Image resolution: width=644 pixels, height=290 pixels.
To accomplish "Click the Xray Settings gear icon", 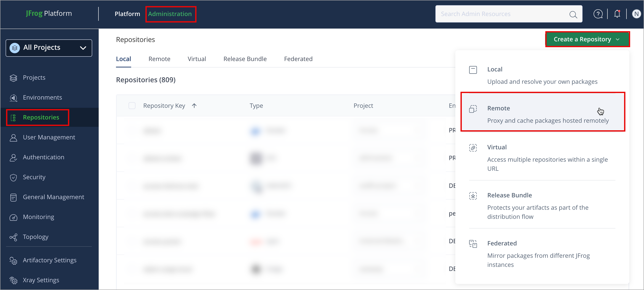I will click(13, 280).
